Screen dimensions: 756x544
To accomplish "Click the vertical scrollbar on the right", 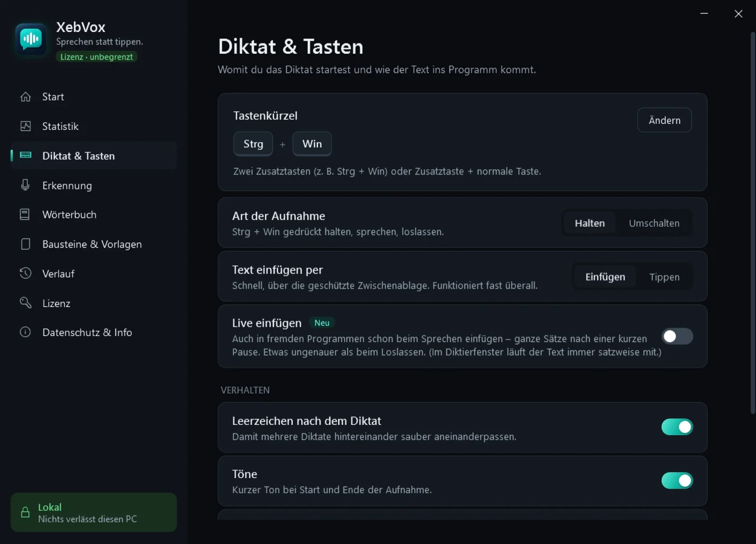I will pyautogui.click(x=752, y=222).
